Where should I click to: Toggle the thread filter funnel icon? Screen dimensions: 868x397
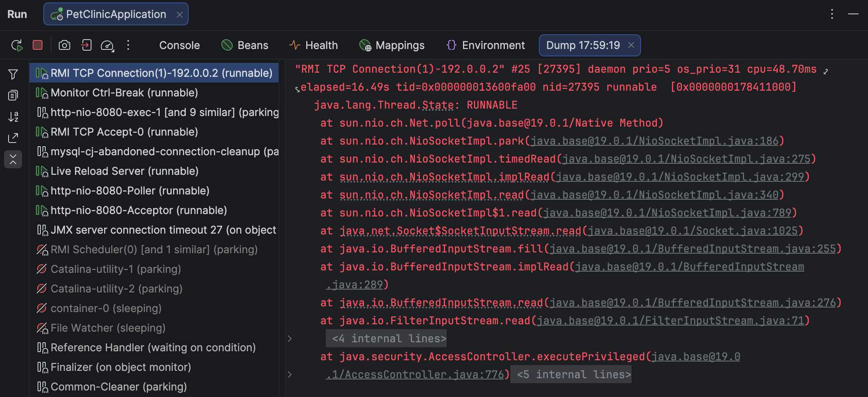point(13,74)
